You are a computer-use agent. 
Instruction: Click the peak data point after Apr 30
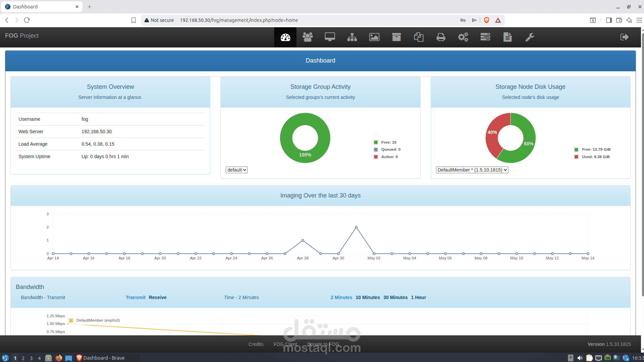(356, 227)
